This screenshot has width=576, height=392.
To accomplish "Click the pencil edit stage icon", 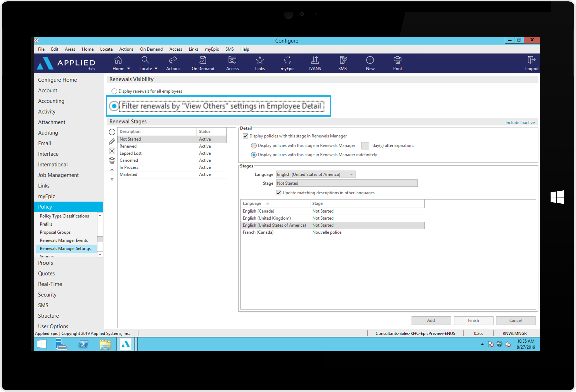I will [112, 141].
